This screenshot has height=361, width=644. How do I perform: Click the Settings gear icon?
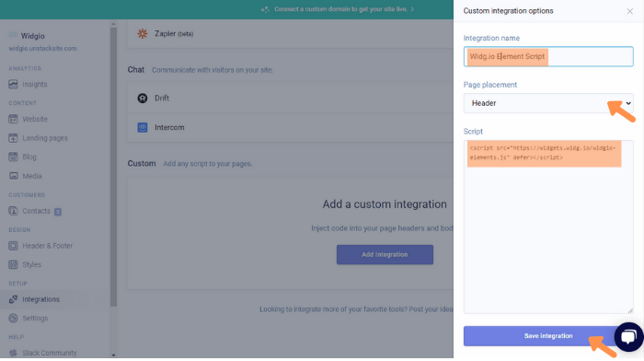pyautogui.click(x=13, y=319)
